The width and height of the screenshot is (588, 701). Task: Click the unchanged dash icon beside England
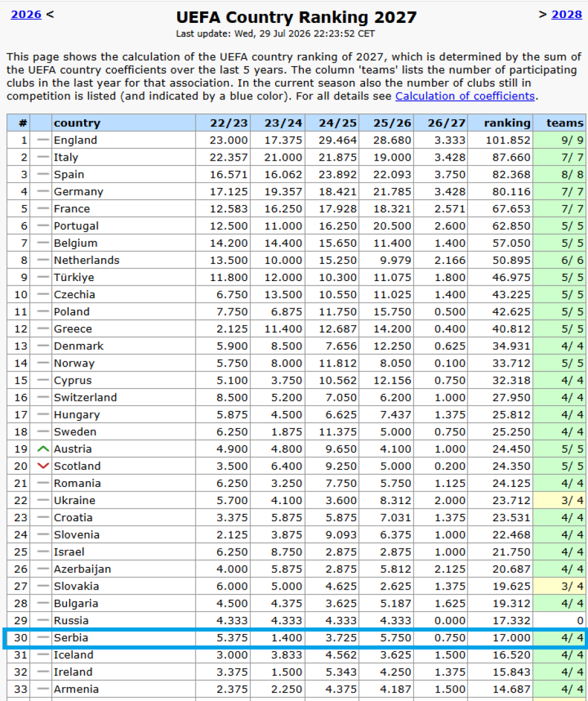(43, 140)
